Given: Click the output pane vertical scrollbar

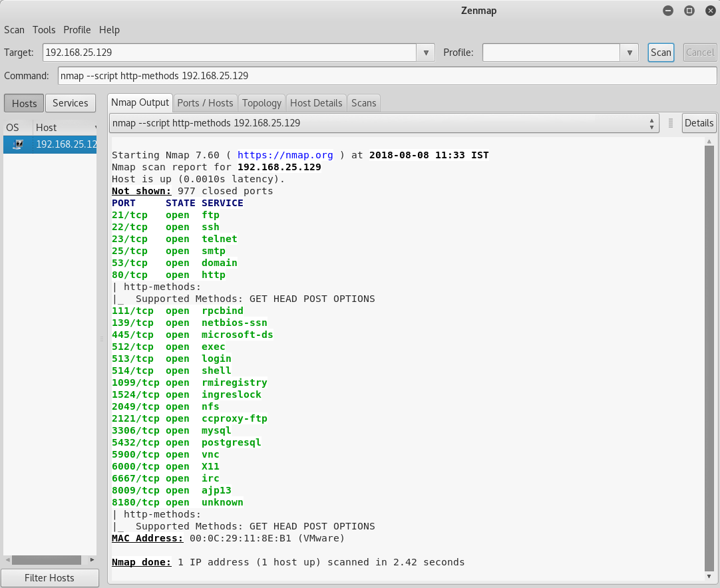Looking at the screenshot, I should pos(709,358).
